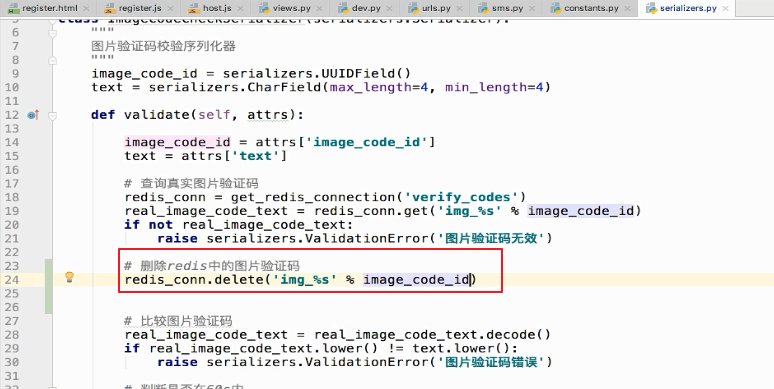Image resolution: width=774 pixels, height=389 pixels.
Task: Click the docstring text 图片验证码校验序列化器
Action: pos(163,46)
